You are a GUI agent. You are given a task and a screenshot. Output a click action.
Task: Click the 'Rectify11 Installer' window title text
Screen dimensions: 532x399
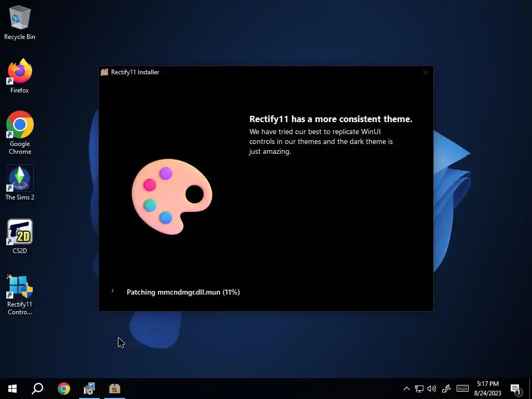coord(135,72)
